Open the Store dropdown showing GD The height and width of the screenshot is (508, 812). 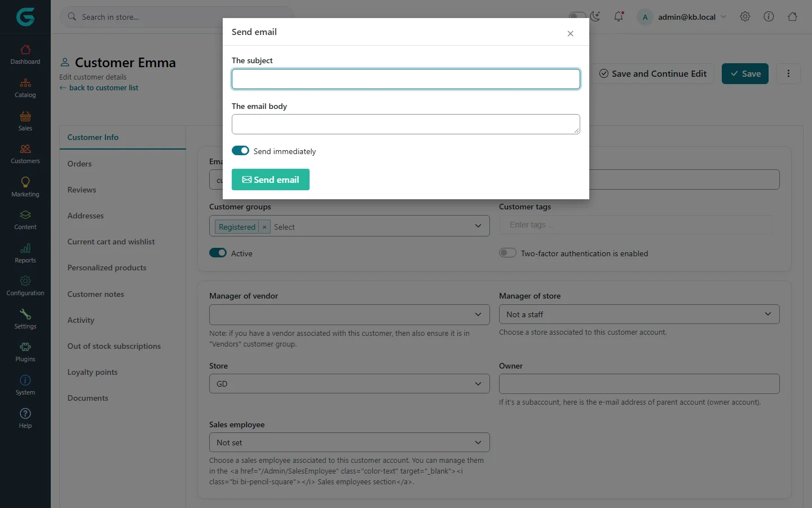[349, 384]
